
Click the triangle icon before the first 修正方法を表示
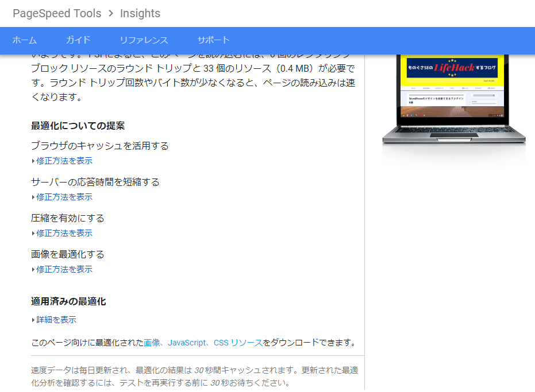pyautogui.click(x=33, y=161)
